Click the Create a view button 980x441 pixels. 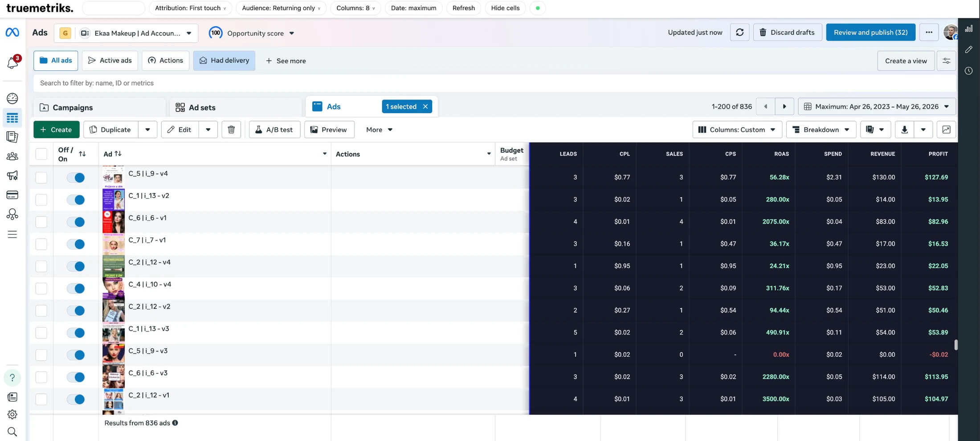(906, 61)
